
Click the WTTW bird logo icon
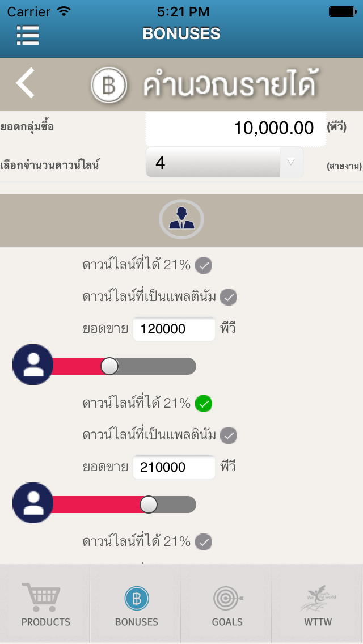[318, 597]
